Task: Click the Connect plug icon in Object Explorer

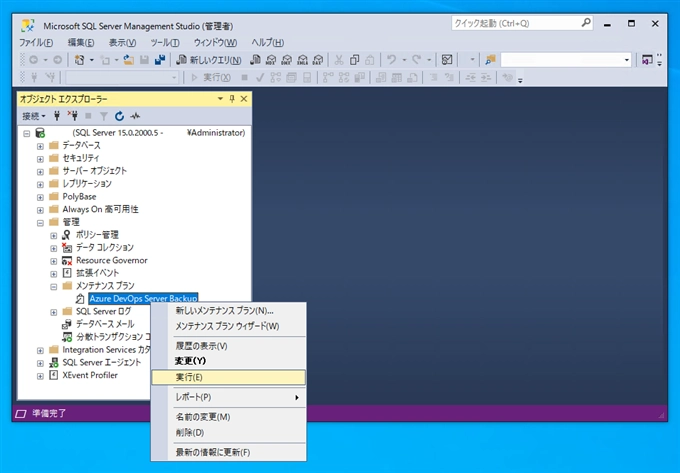Action: coord(57,116)
